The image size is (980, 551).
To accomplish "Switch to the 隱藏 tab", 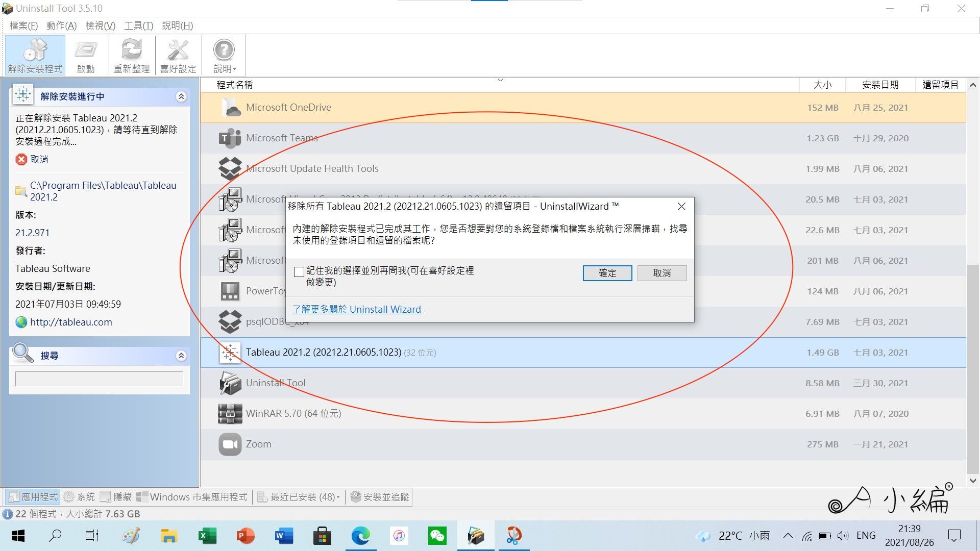I will coord(116,497).
